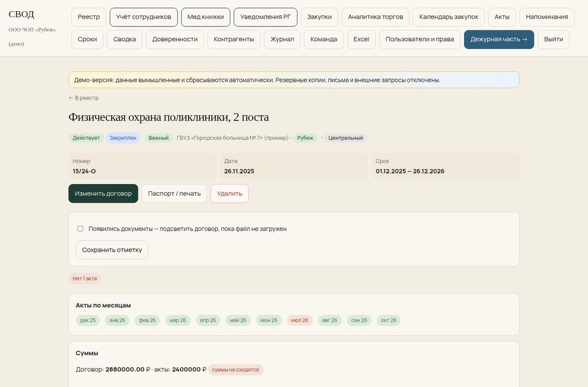Tick the Появились документы checkbox

[x=80, y=229]
